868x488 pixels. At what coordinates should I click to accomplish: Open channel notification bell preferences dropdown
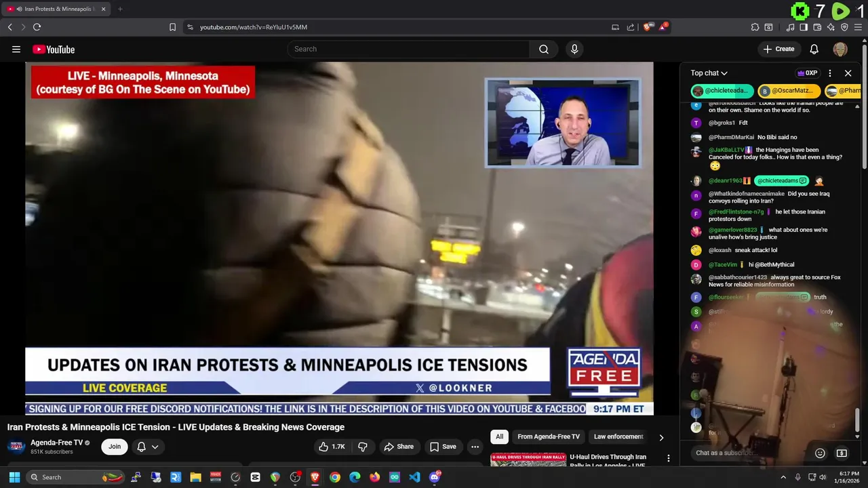click(x=148, y=447)
